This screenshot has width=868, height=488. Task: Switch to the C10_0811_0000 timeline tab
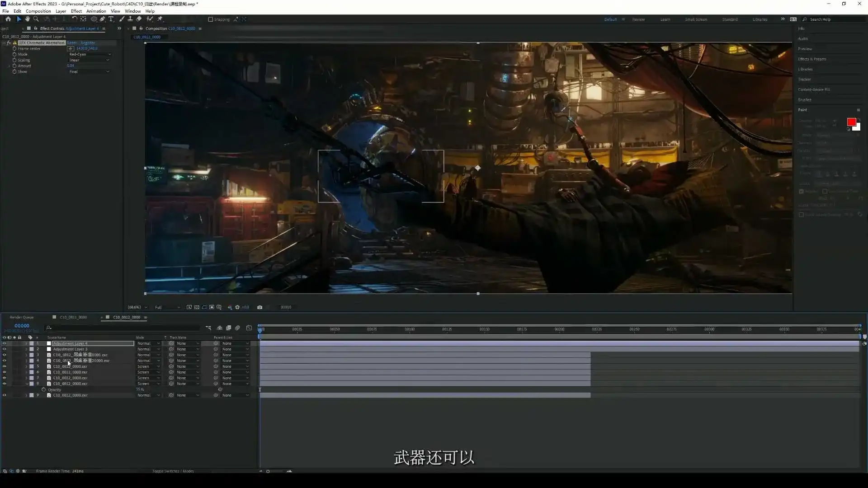tap(73, 317)
